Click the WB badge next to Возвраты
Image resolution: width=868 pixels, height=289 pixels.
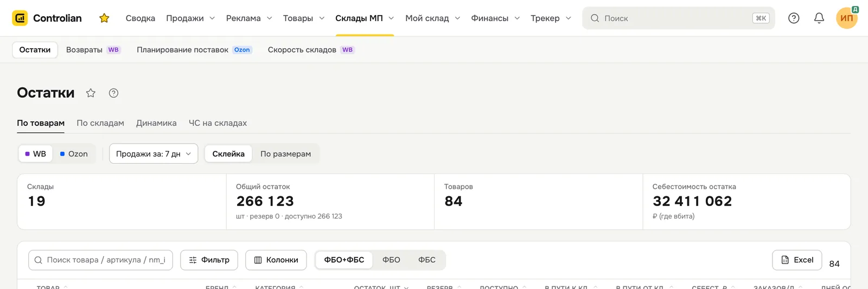113,50
